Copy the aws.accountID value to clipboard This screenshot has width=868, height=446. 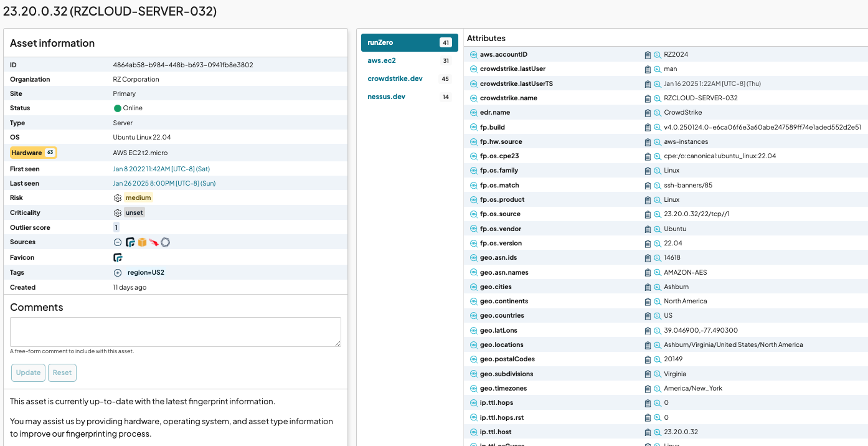tap(648, 55)
